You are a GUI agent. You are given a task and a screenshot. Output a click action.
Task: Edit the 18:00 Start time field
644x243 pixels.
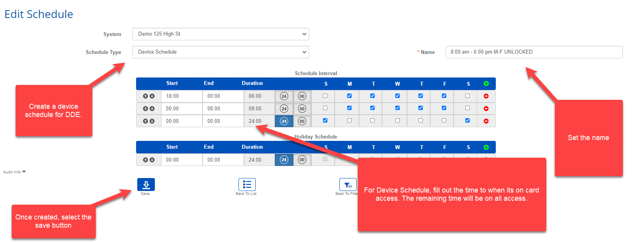(181, 96)
